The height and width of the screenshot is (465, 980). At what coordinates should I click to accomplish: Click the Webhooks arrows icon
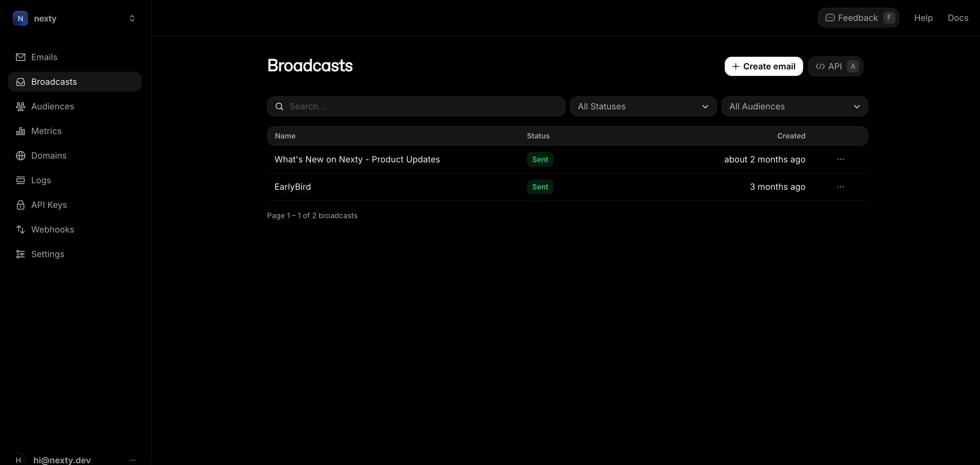click(21, 230)
